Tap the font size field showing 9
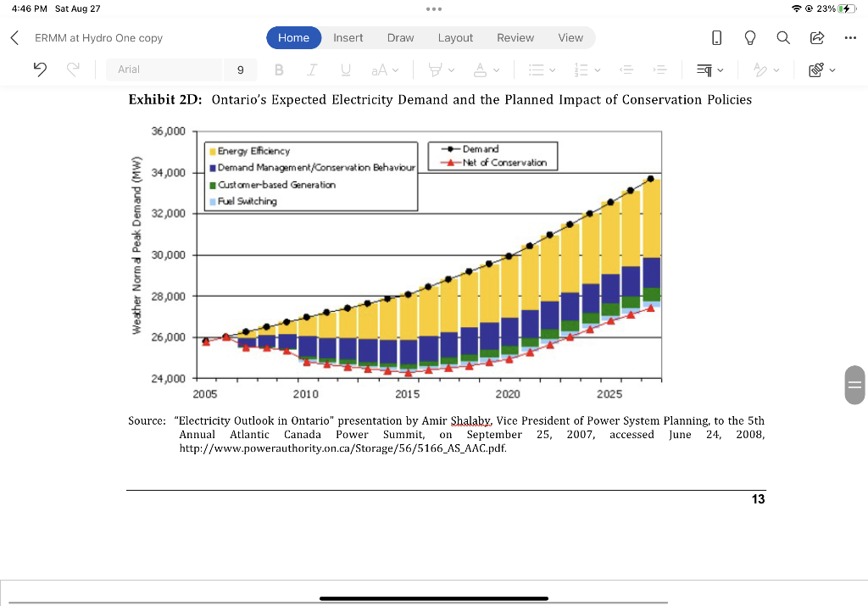 coord(240,69)
